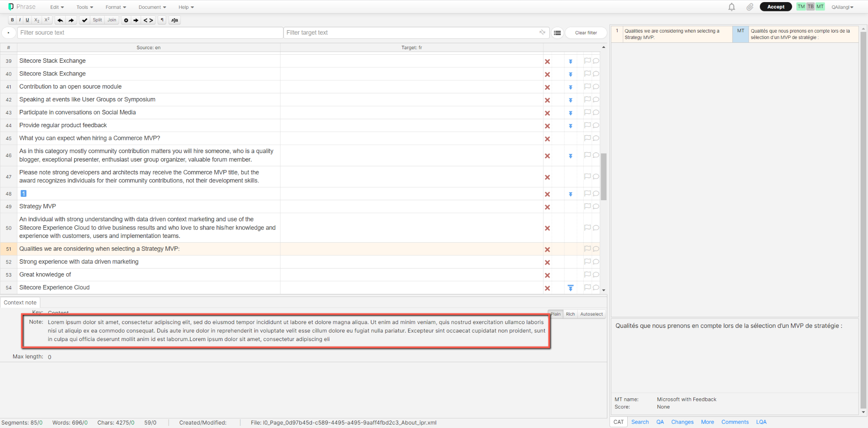Switch context note to Plain view
The width and height of the screenshot is (868, 428).
pos(555,314)
